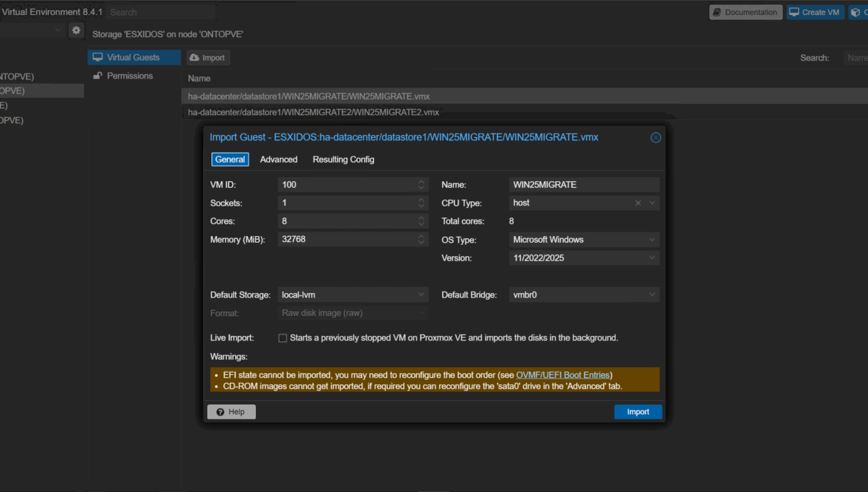Open the sidebar view selector dropdown arrow
This screenshot has width=868, height=492.
pyautogui.click(x=58, y=30)
